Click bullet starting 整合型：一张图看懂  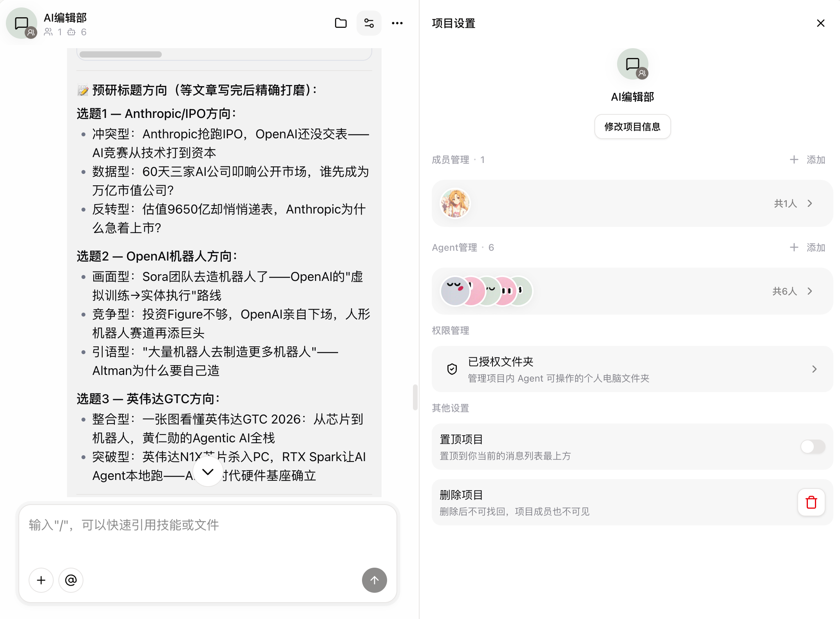click(x=228, y=429)
